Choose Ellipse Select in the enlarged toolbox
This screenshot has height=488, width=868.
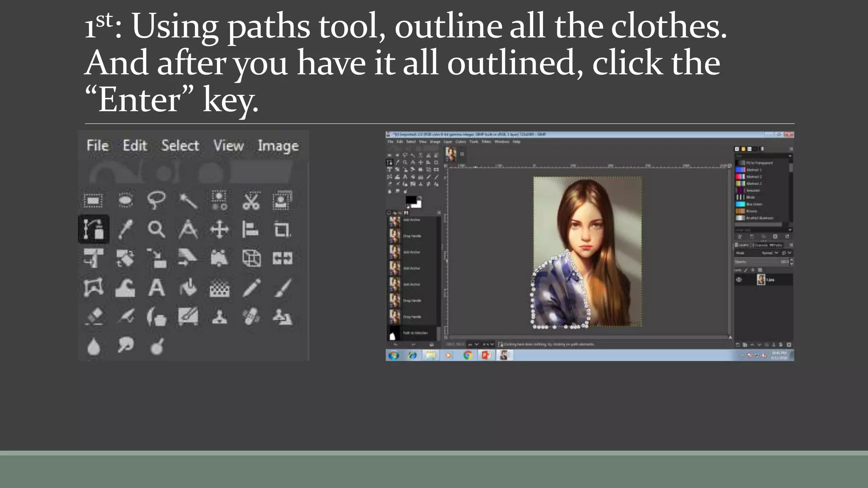click(125, 200)
